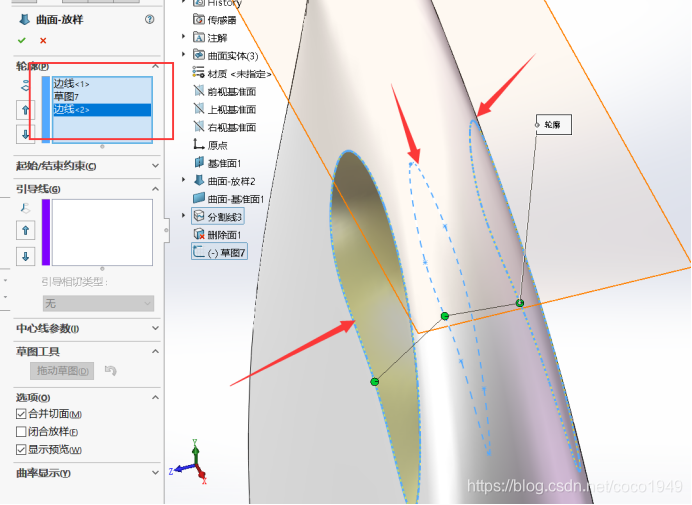The image size is (692, 505).
Task: Select 基准面1 in the feature tree
Action: coord(224,163)
